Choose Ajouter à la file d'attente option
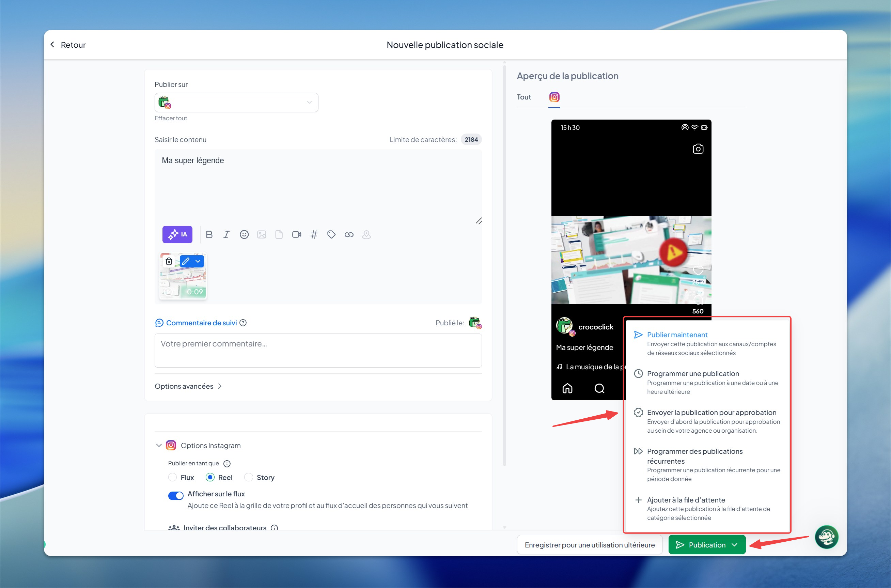 (708, 508)
